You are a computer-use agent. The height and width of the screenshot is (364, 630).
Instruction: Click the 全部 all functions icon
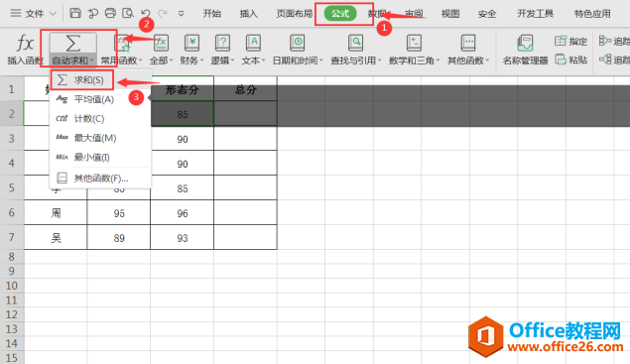coord(161,43)
